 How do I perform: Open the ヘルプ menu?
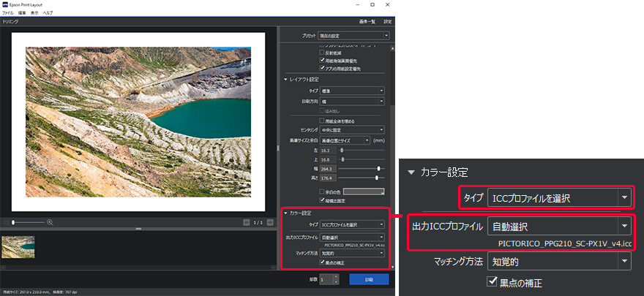tap(48, 13)
